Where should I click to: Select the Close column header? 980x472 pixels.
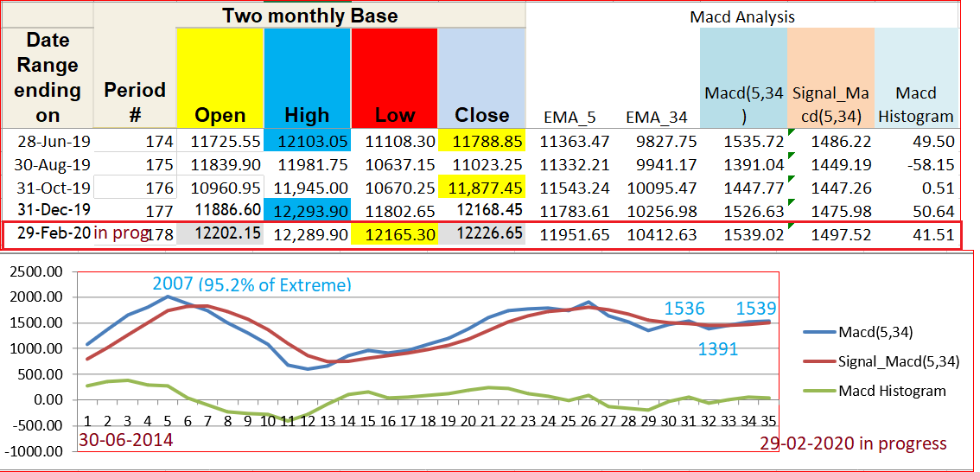pos(482,78)
